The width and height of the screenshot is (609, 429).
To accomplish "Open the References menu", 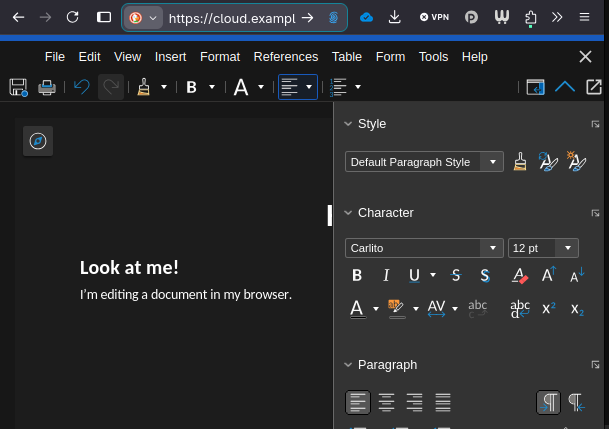I will [286, 57].
